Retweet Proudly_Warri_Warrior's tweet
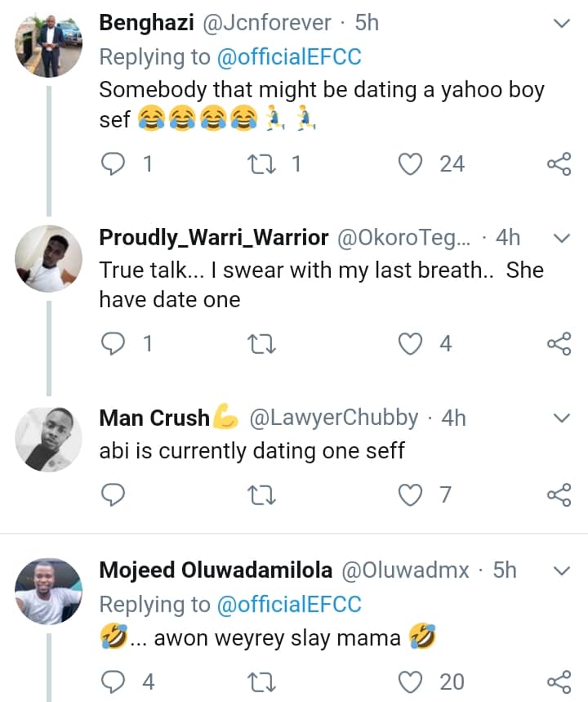The width and height of the screenshot is (588, 702). pos(260,344)
